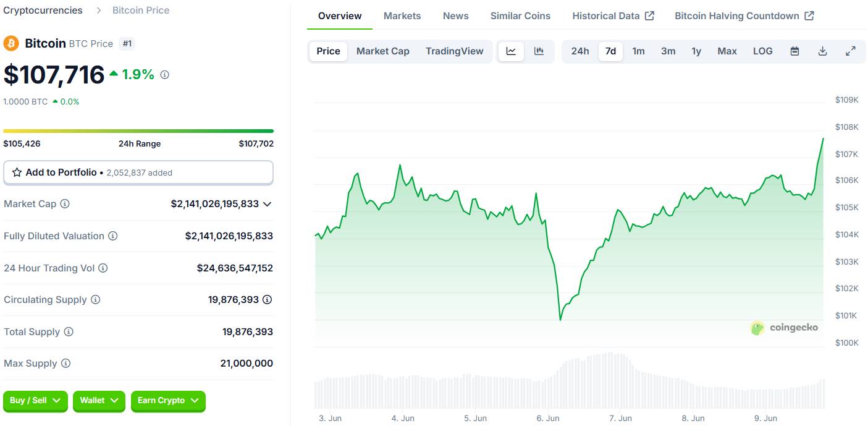
Task: Click the $105,426 range low value
Action: [22, 143]
